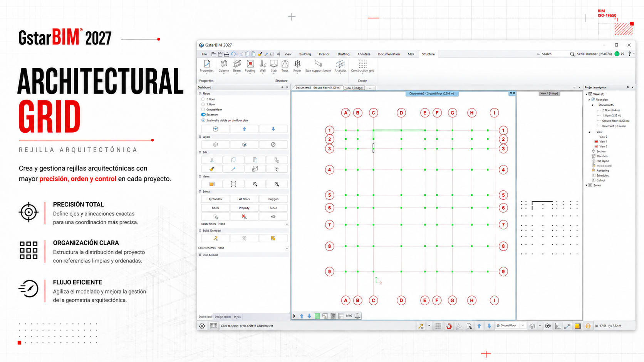Select the 1. floor radio button
Image resolution: width=644 pixels, height=362 pixels.
click(x=203, y=104)
